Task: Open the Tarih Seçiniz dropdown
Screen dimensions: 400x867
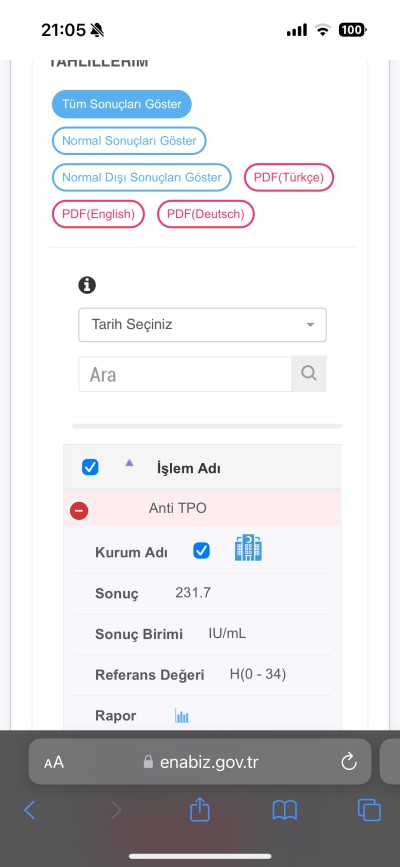Action: pyautogui.click(x=202, y=325)
